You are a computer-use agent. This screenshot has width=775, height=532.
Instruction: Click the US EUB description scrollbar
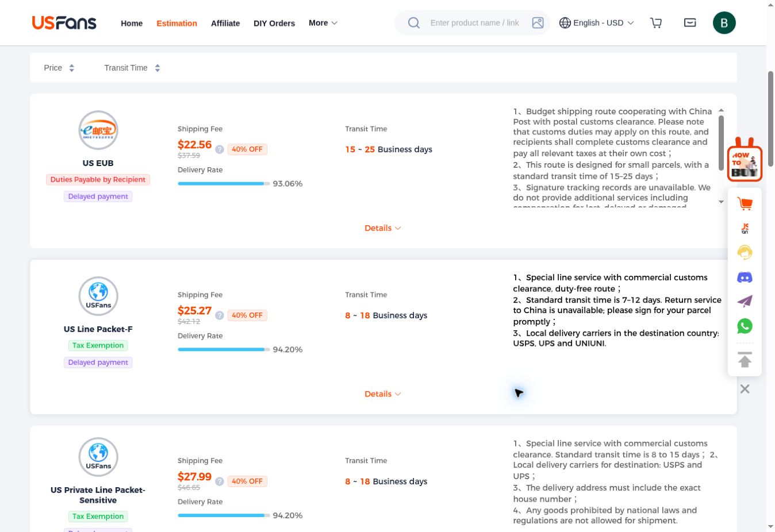(x=721, y=142)
